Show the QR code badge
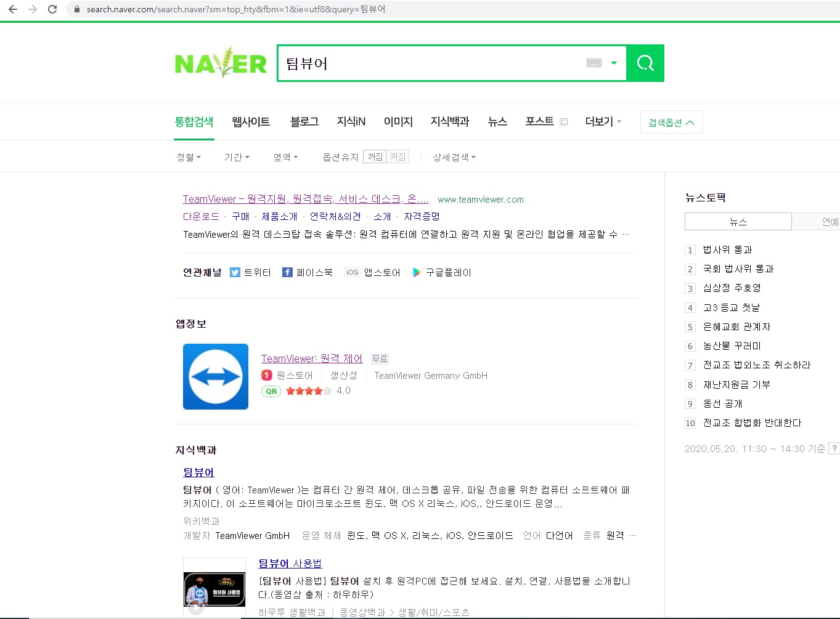 pos(271,391)
